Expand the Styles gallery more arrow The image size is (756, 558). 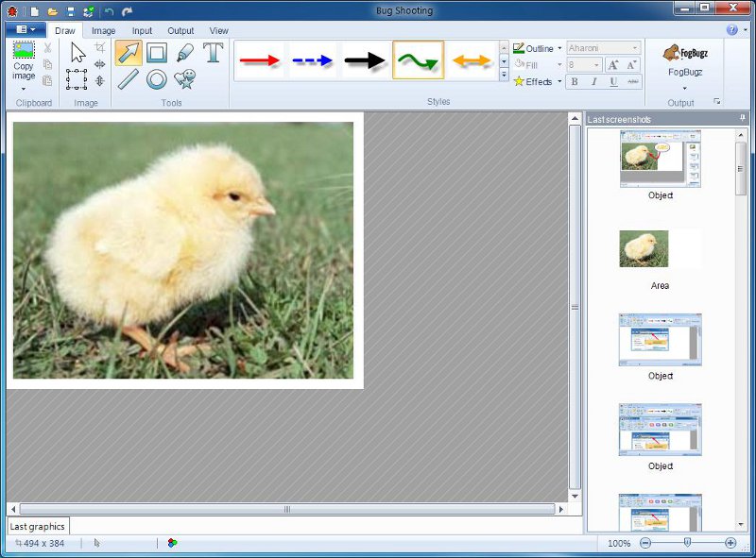click(x=504, y=75)
